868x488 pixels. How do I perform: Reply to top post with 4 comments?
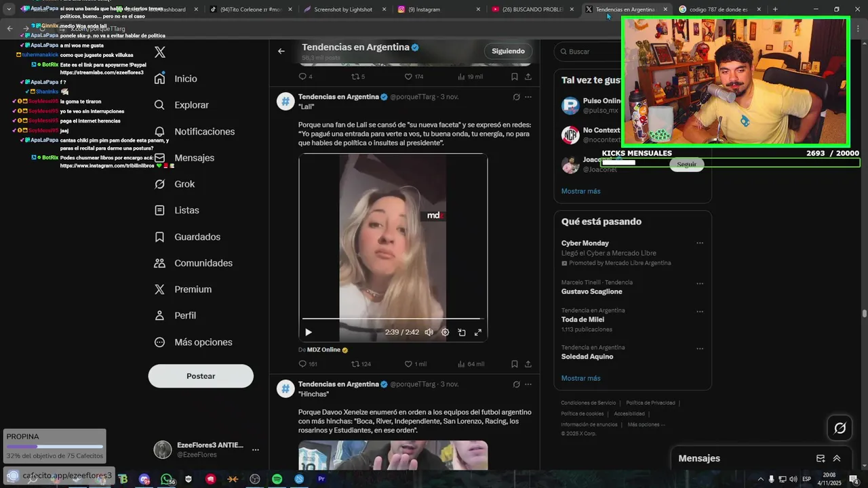306,77
